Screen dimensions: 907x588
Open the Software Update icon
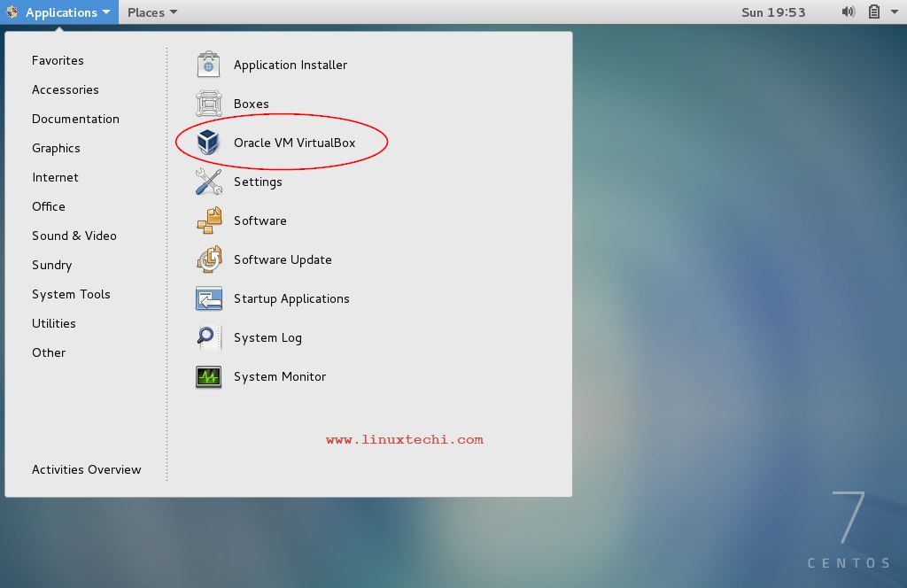coord(209,259)
